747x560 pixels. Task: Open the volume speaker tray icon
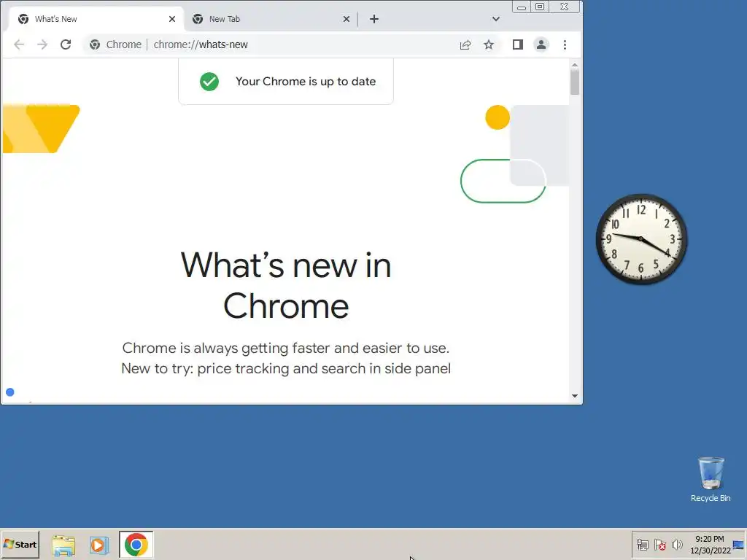click(x=677, y=545)
